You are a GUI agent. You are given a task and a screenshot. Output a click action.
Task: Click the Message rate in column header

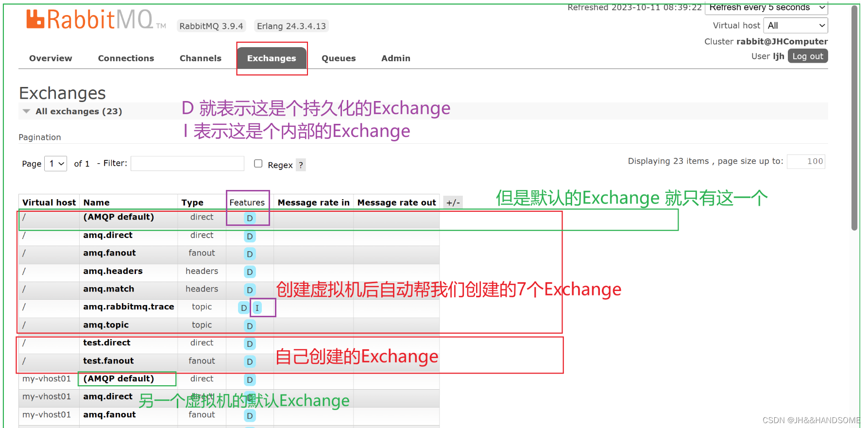coord(314,203)
